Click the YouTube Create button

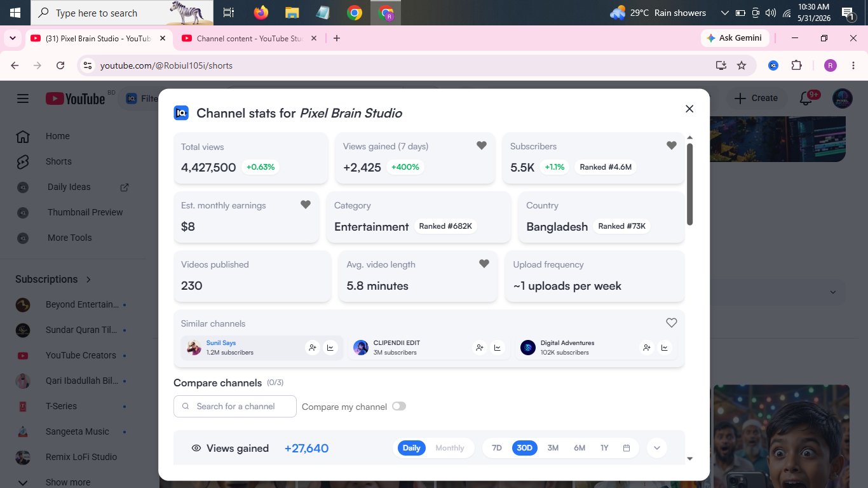click(x=756, y=98)
